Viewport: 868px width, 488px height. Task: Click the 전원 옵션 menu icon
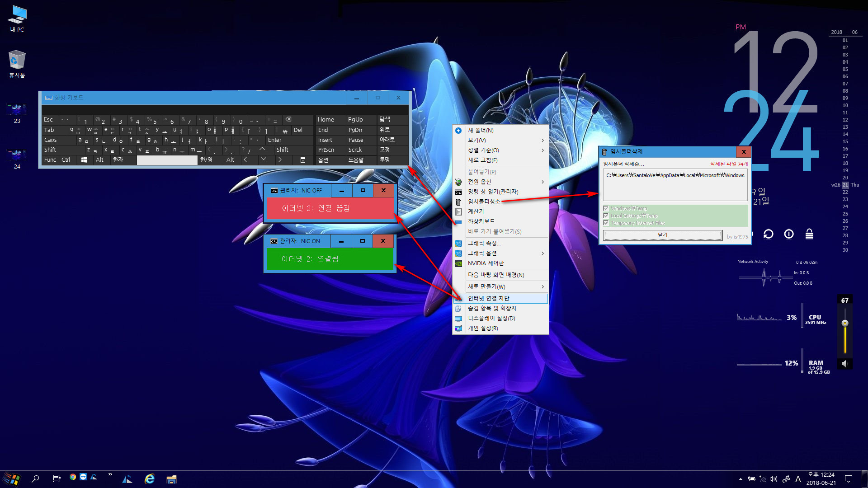coord(458,182)
